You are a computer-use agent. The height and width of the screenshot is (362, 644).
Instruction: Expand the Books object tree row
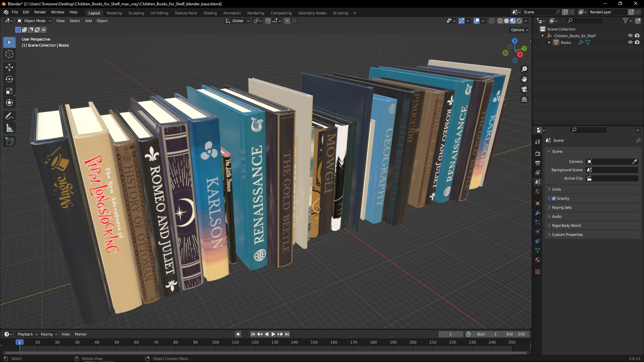coord(549,43)
